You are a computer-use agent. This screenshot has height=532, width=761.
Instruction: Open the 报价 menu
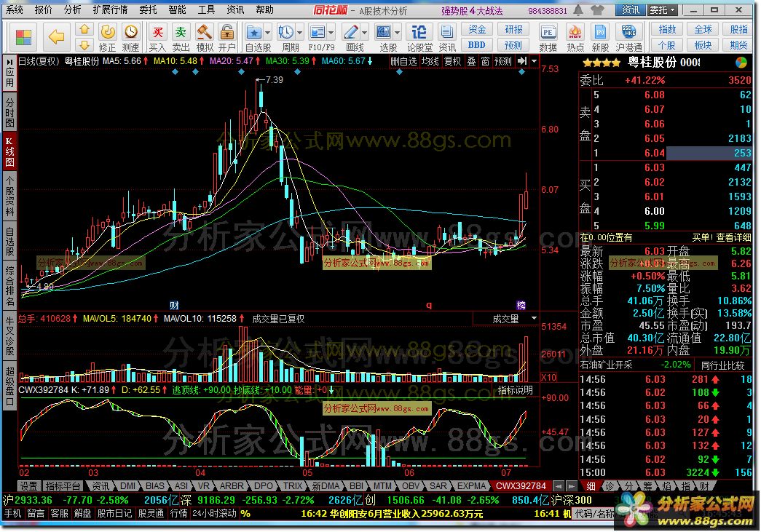pyautogui.click(x=44, y=9)
